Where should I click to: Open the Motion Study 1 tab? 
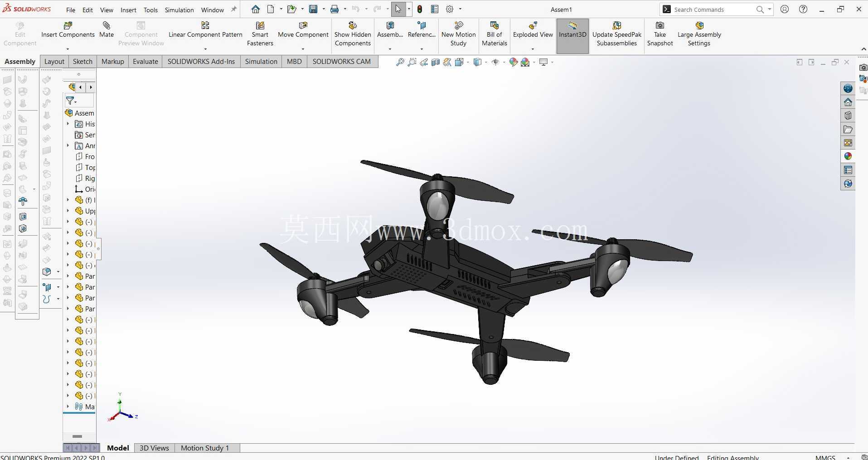(205, 448)
